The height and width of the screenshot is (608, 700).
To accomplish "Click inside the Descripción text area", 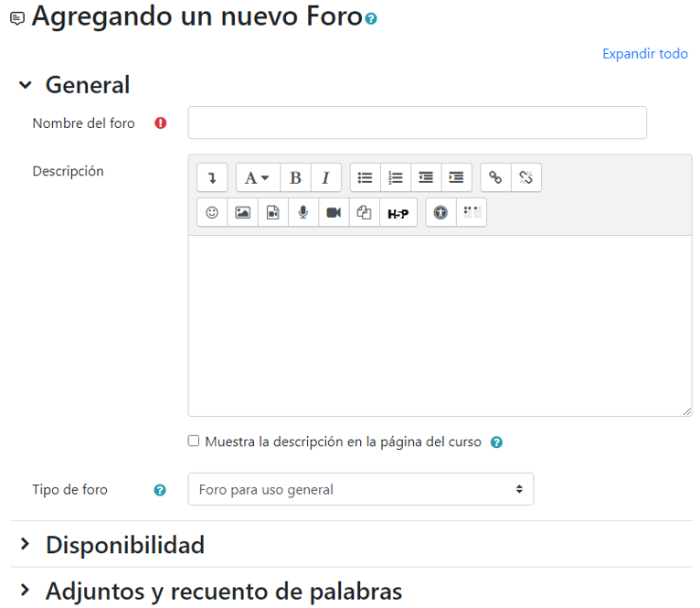I will (440, 326).
